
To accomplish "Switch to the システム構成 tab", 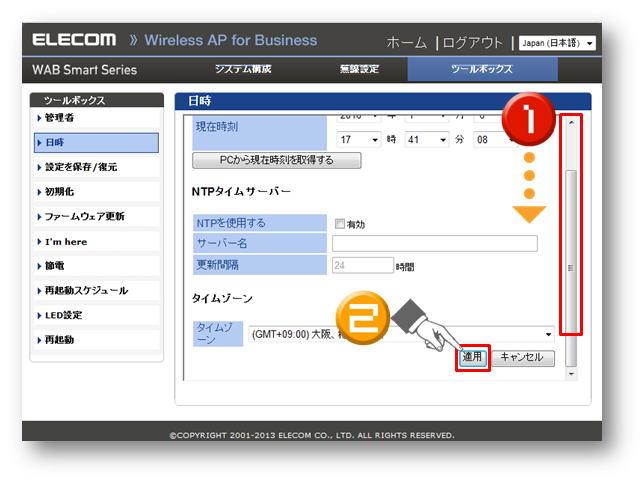I will coord(243,69).
